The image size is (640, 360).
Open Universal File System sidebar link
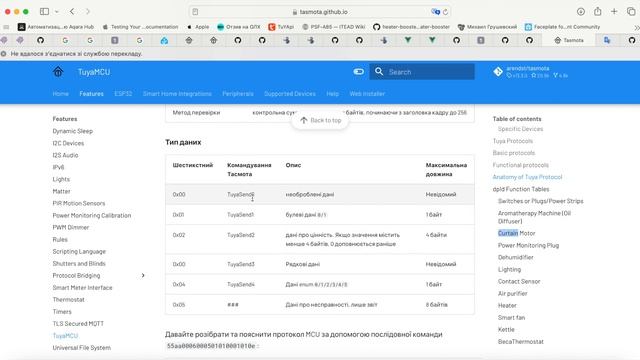click(82, 347)
